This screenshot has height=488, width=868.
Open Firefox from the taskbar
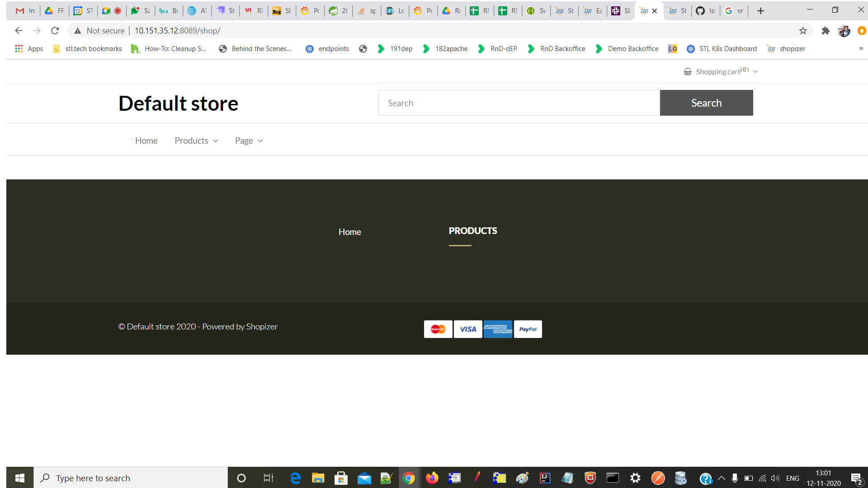(432, 478)
